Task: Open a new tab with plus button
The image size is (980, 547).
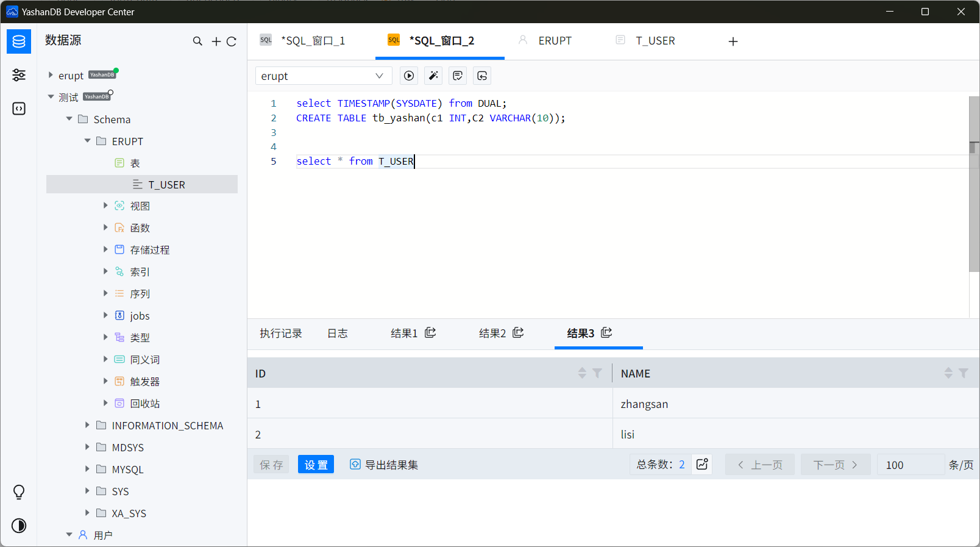Action: pyautogui.click(x=733, y=41)
